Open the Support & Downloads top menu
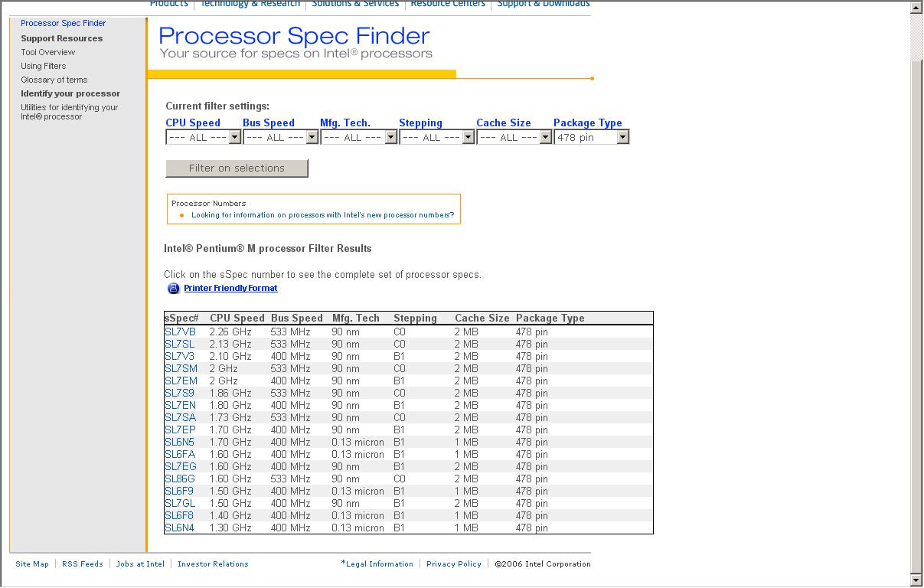 pyautogui.click(x=544, y=4)
